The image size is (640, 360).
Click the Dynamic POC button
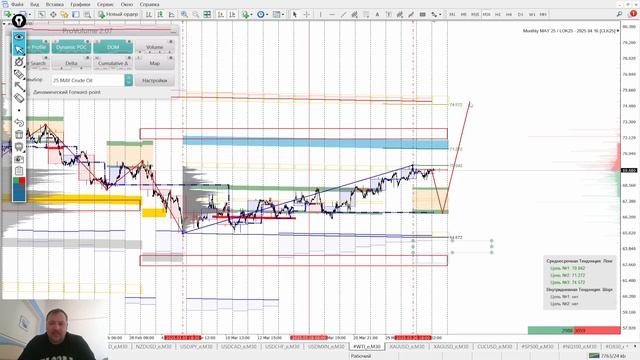[71, 47]
